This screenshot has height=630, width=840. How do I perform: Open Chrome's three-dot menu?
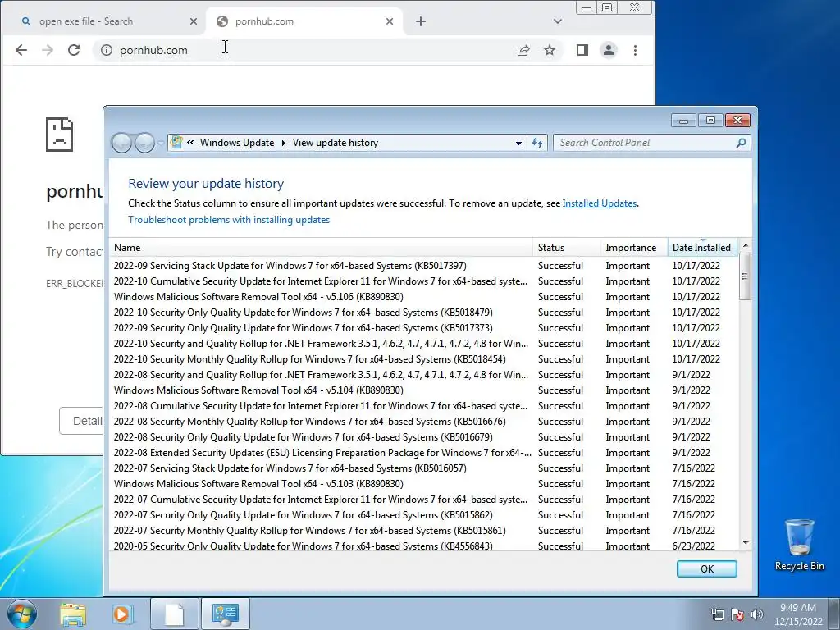point(636,50)
